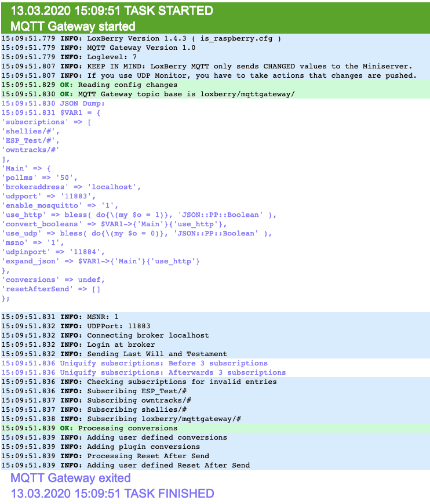Viewport: 430px width, 504px height.
Task: Select the 'MQTT Gateway Version 1.0' line
Action: point(216,48)
